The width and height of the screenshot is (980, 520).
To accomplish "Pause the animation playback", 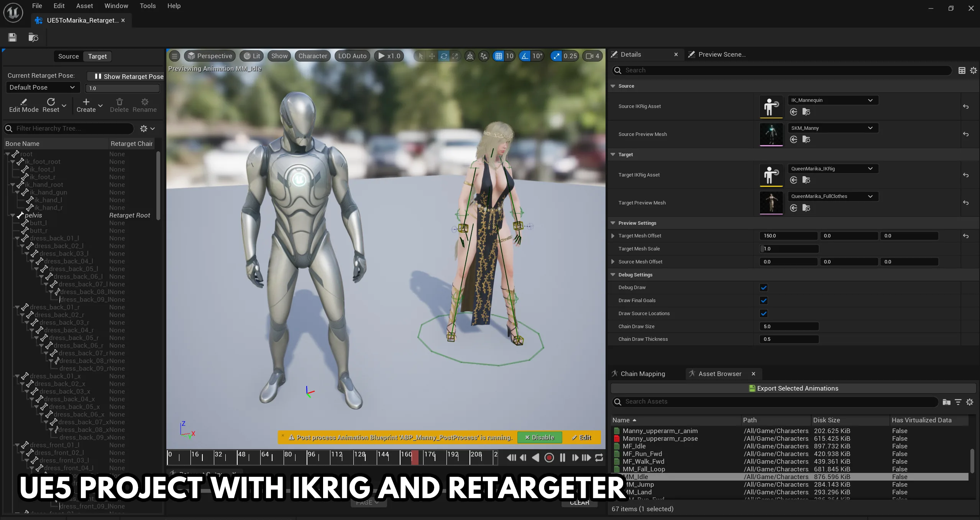I will (562, 458).
